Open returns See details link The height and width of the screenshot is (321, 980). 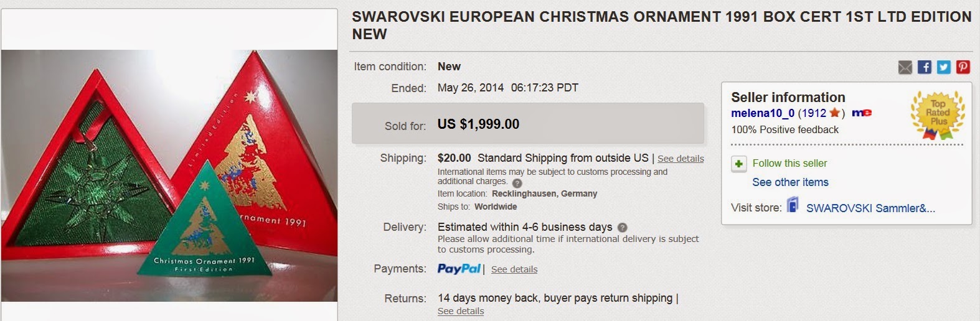pos(461,311)
